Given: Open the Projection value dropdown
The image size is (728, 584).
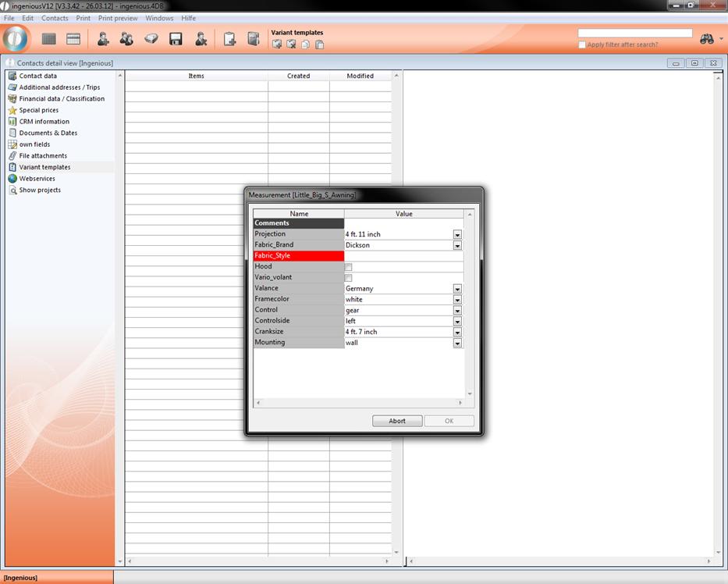Looking at the screenshot, I should coord(457,234).
